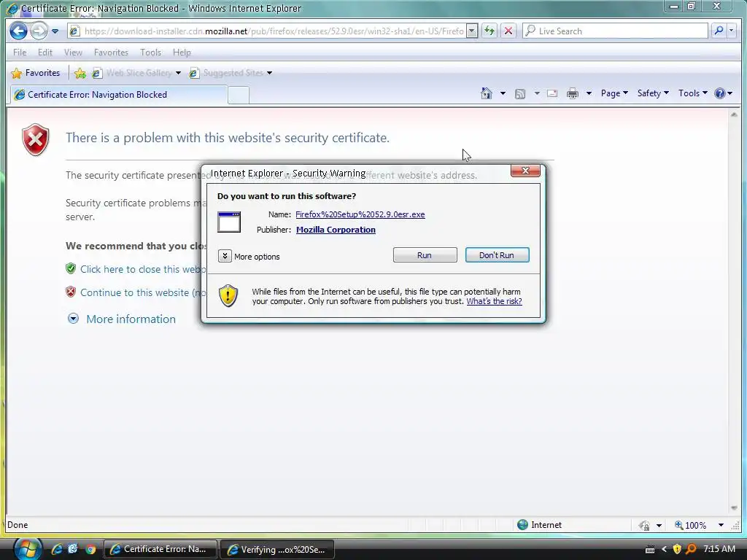This screenshot has height=560, width=747.
Task: Close the Security Warning dialog
Action: (525, 171)
